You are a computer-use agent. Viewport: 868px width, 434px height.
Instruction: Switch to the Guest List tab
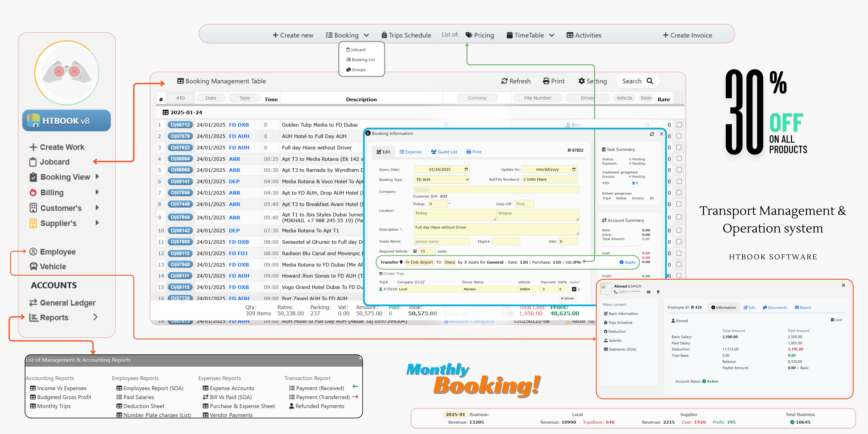444,152
